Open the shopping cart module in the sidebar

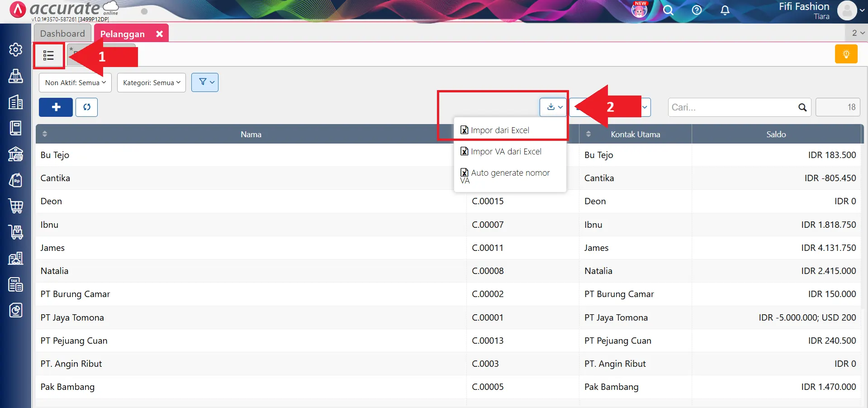point(16,206)
